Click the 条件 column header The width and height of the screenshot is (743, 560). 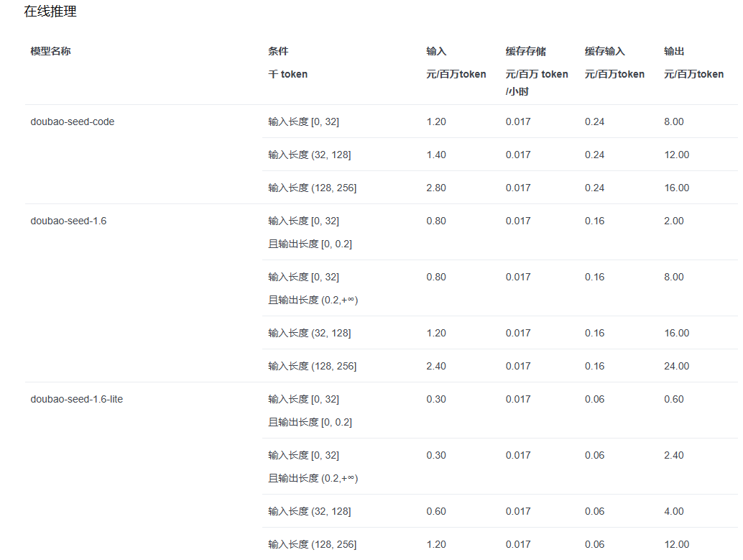[278, 51]
